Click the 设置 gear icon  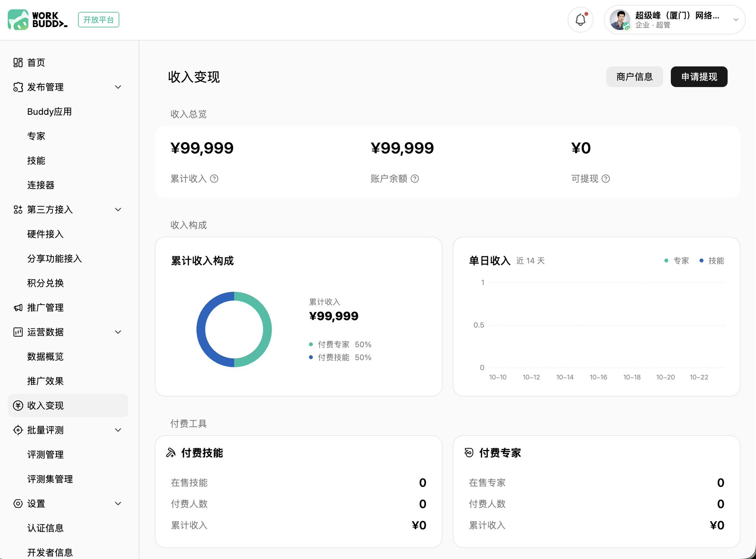pos(18,504)
